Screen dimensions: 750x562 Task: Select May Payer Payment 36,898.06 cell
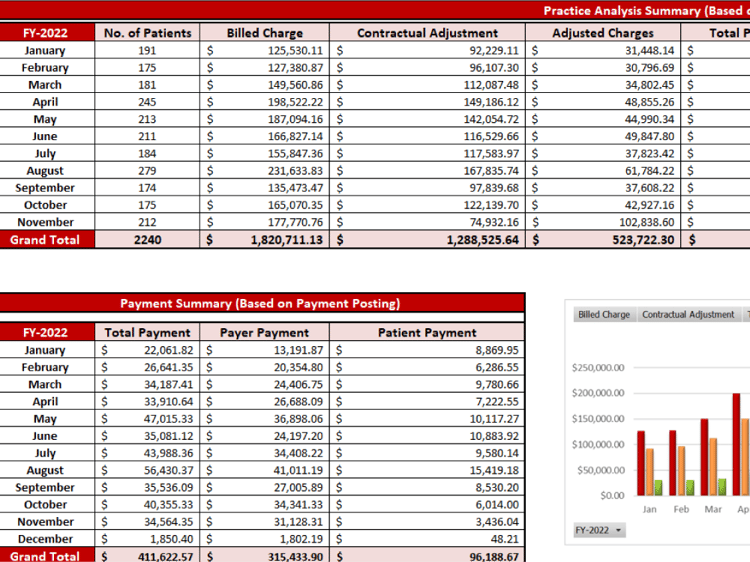pyautogui.click(x=265, y=419)
